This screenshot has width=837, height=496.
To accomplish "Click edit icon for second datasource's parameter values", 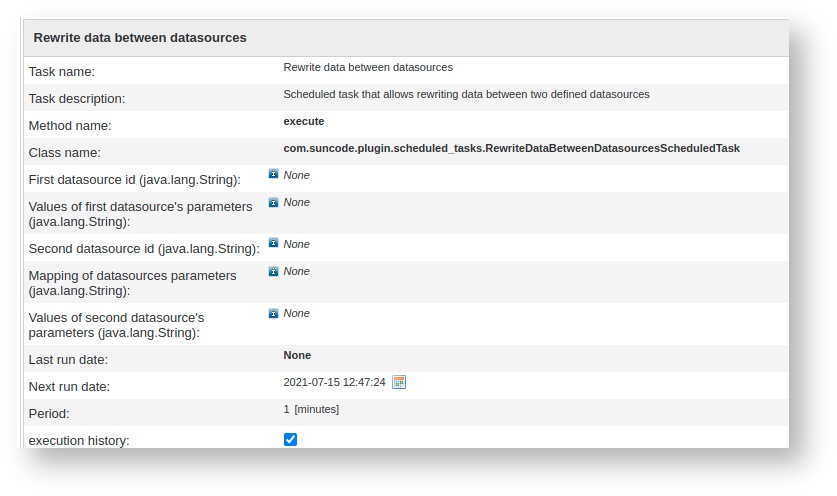I will pos(273,313).
